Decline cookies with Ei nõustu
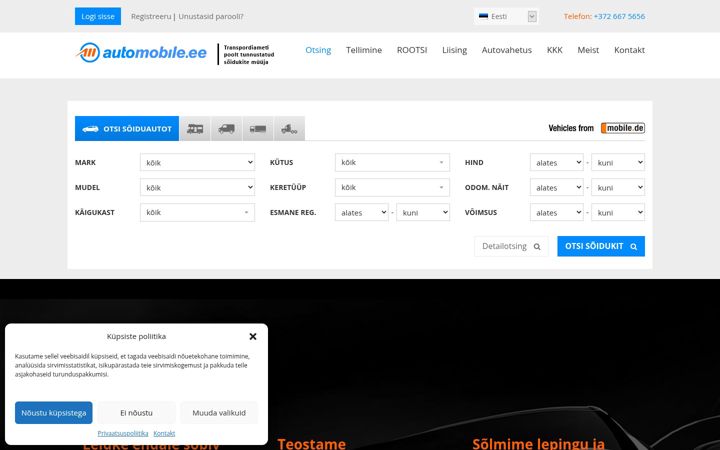This screenshot has width=720, height=450. pyautogui.click(x=136, y=413)
